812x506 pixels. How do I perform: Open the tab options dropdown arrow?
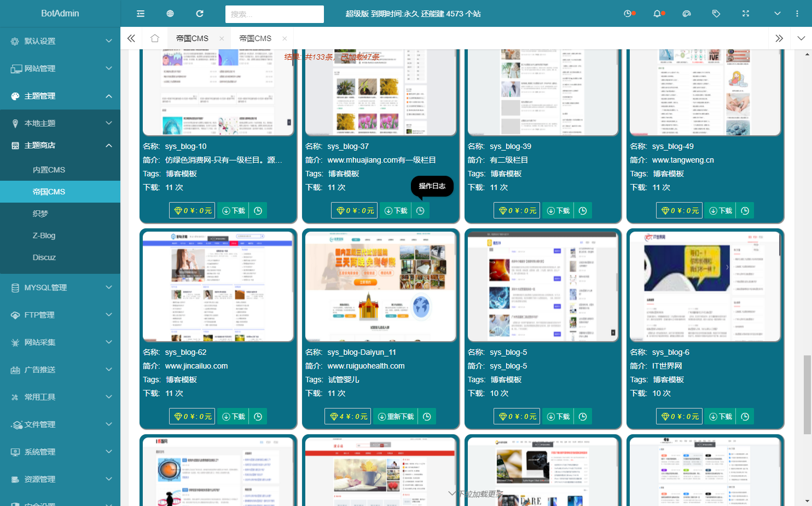pos(801,38)
